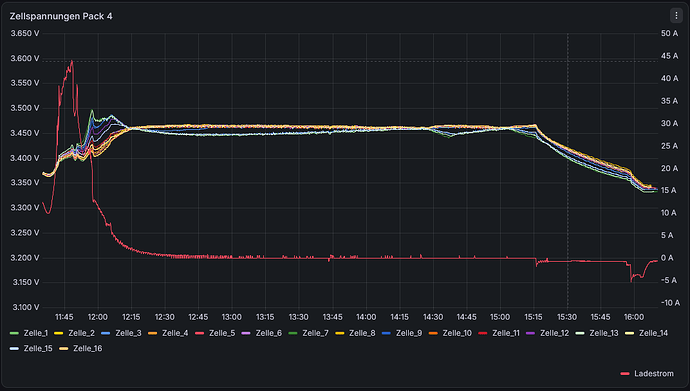Click the 45 A axis label
The image size is (690, 391).
[x=669, y=56]
